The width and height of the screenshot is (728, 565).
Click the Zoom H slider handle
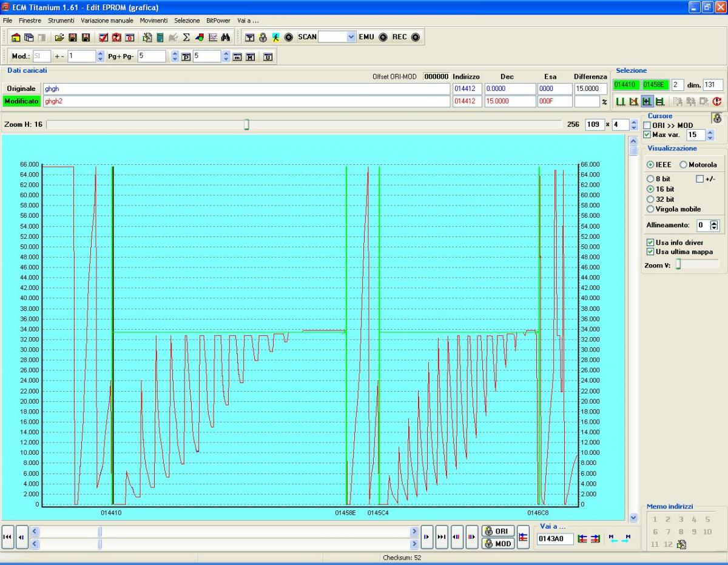(x=246, y=124)
